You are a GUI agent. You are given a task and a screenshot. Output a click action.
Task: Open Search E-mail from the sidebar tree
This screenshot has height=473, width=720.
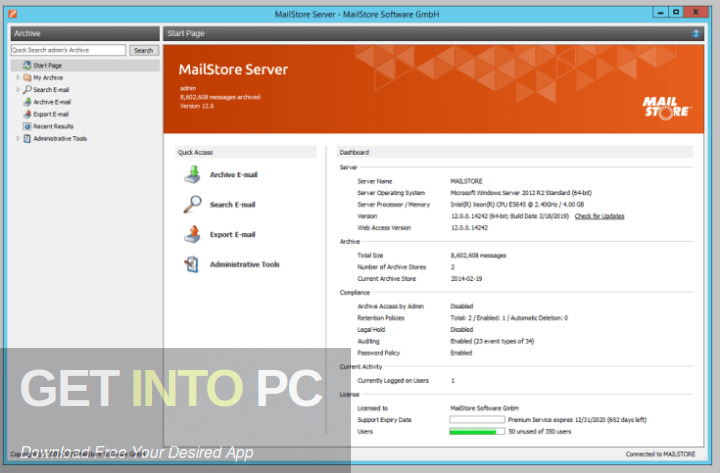pos(51,90)
